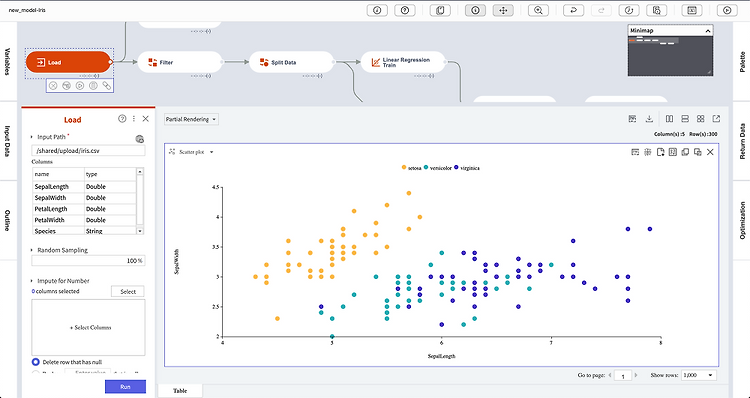This screenshot has height=398, width=750.
Task: Toggle the highlighted info mode toolbar button
Action: click(x=475, y=10)
